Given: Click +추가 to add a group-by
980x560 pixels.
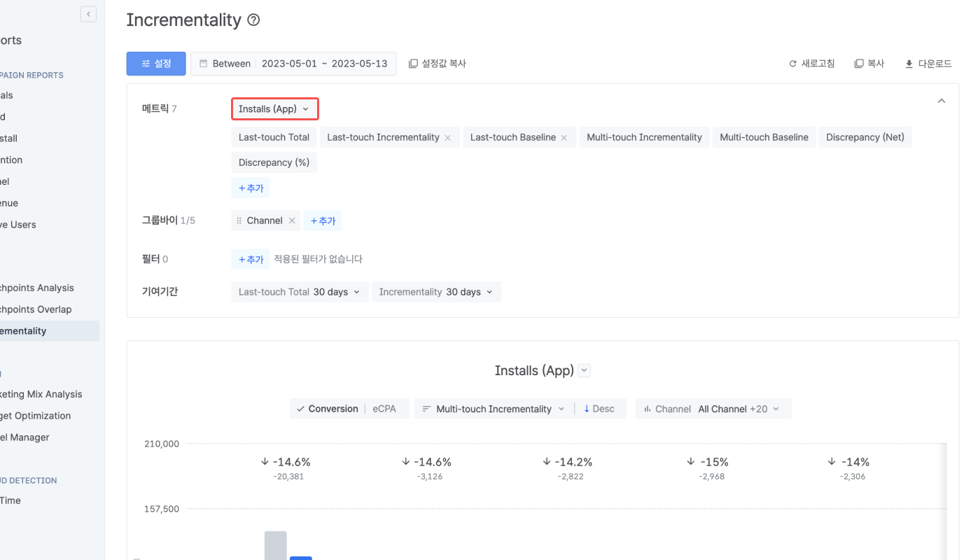Looking at the screenshot, I should click(x=323, y=220).
